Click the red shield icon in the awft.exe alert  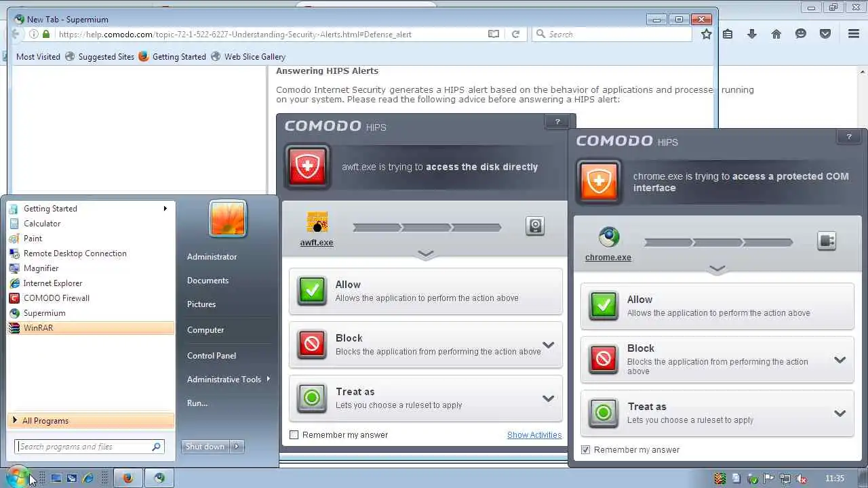[308, 166]
